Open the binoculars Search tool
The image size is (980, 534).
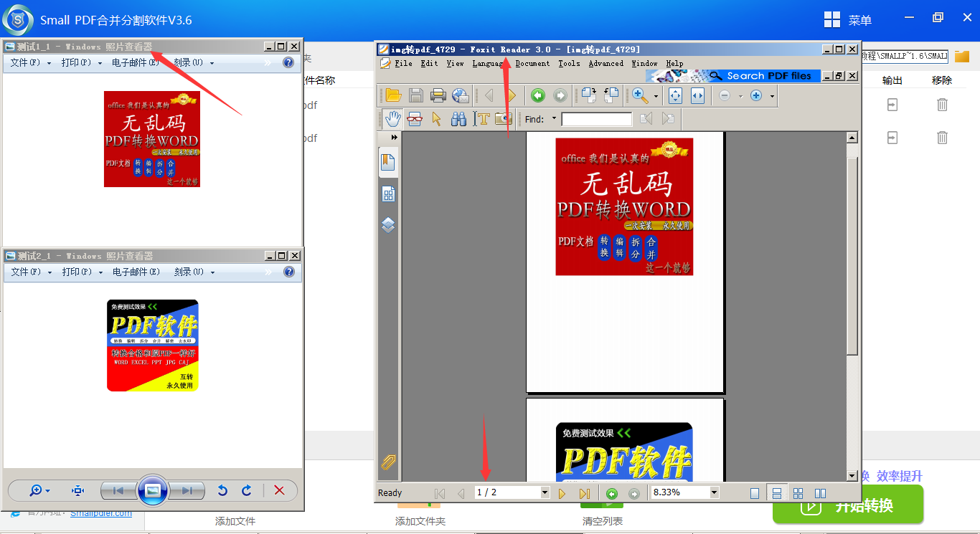(x=458, y=119)
